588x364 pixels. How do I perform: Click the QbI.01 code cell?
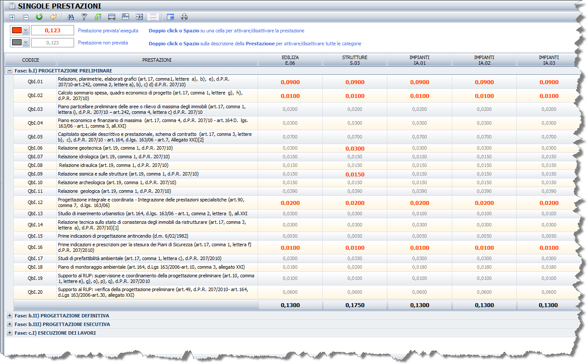(x=35, y=82)
